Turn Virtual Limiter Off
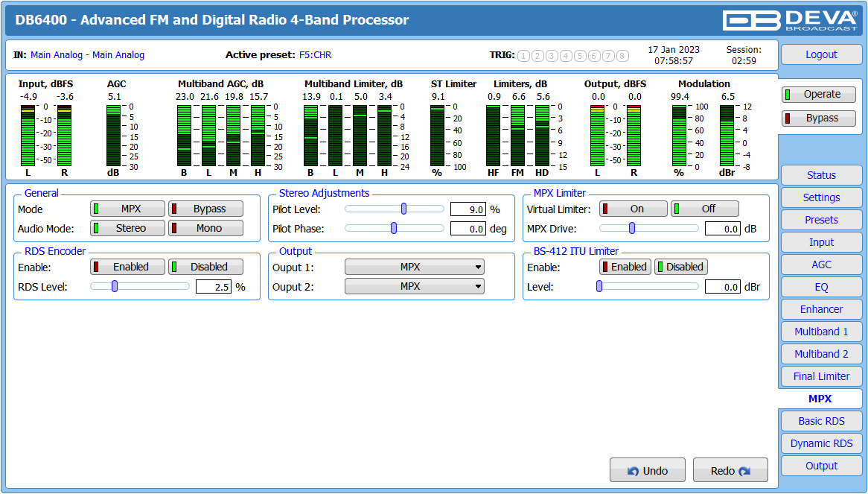 [705, 209]
